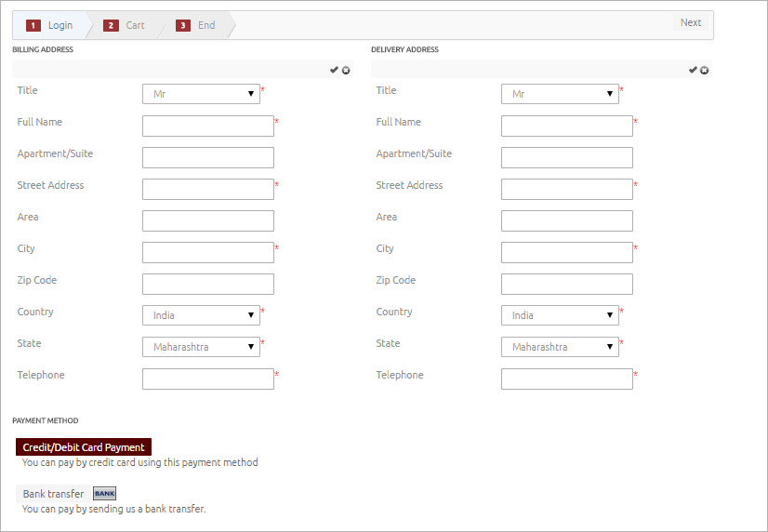This screenshot has height=532, width=768.
Task: Select Credit/Debit Card Payment method
Action: point(84,447)
